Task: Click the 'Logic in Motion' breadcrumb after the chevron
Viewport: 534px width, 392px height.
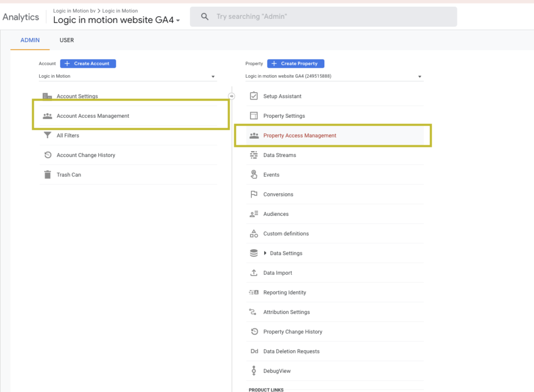Action: pos(120,11)
